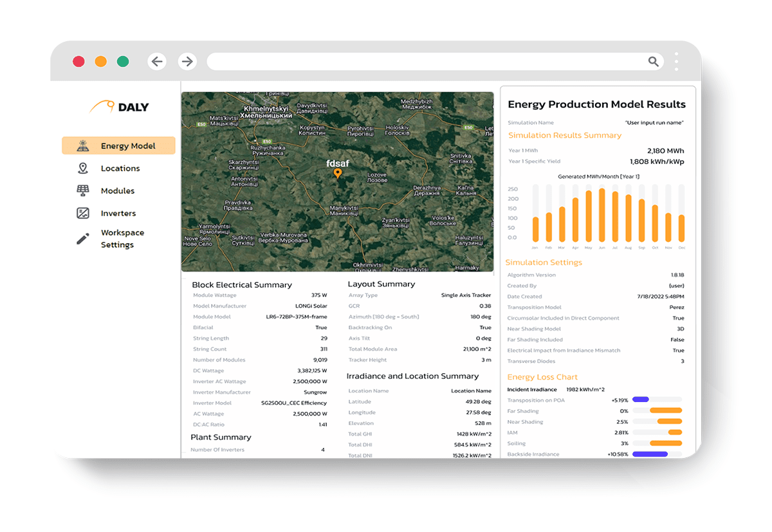Screen dimensions: 772x532
Task: Click the Block Electrical Summary heading
Action: pyautogui.click(x=241, y=284)
